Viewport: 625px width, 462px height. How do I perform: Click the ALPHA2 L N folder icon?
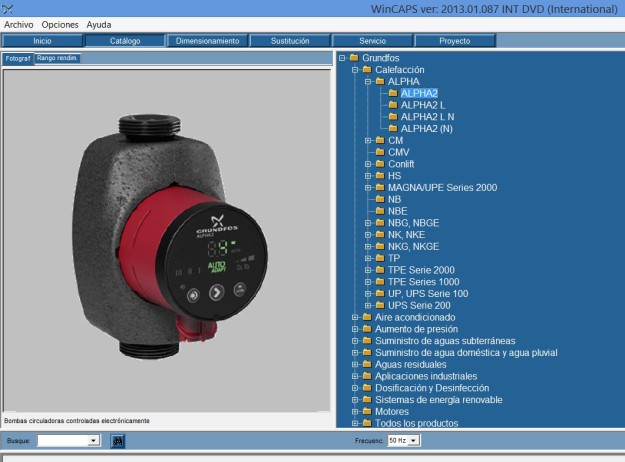[393, 116]
